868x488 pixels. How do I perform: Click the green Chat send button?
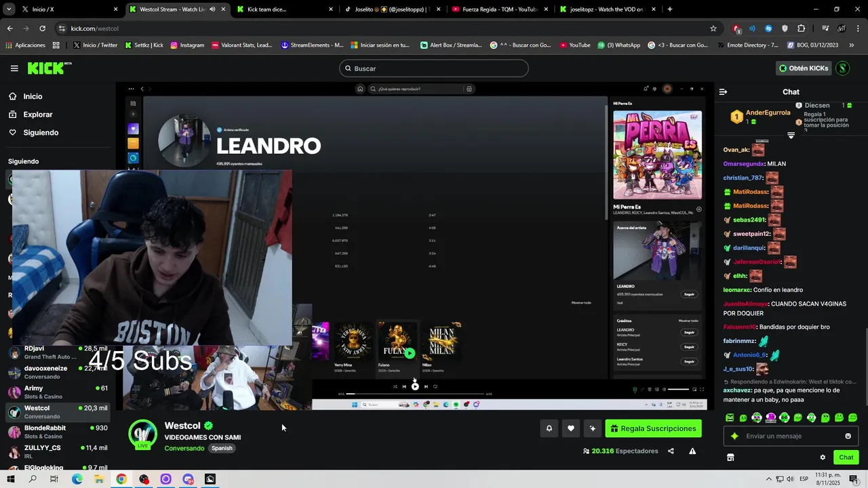tap(846, 457)
